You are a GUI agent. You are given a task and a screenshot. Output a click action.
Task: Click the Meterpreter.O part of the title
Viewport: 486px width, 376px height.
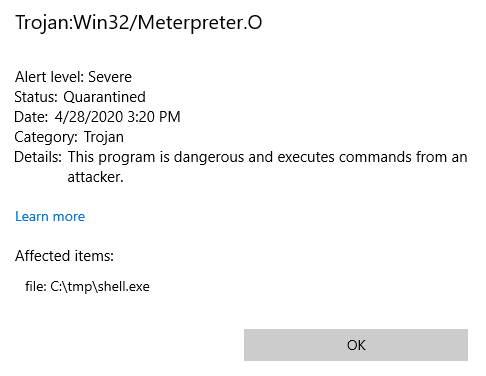coord(200,23)
